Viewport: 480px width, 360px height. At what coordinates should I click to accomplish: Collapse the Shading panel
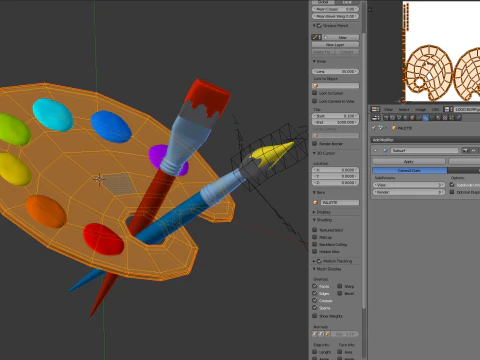point(314,220)
